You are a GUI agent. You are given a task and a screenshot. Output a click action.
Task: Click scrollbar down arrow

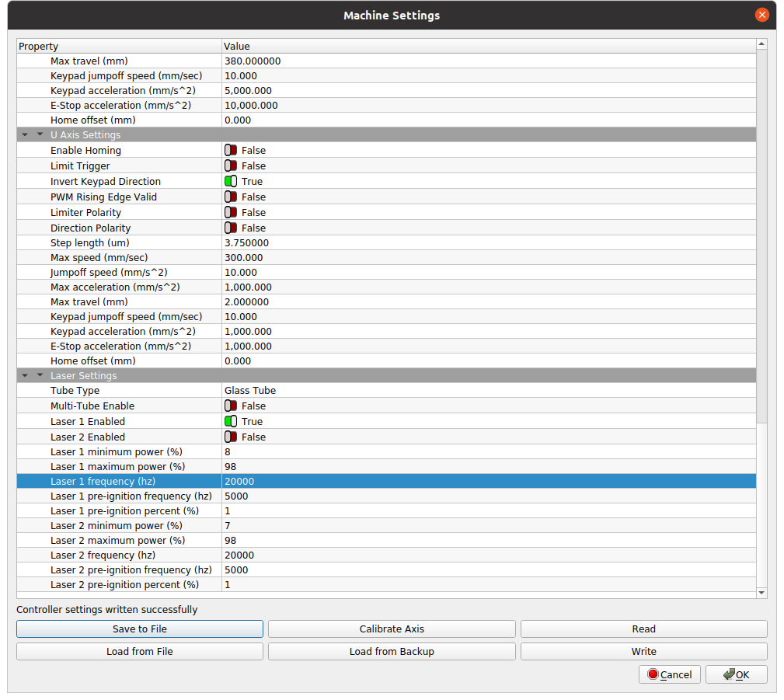[x=761, y=593]
